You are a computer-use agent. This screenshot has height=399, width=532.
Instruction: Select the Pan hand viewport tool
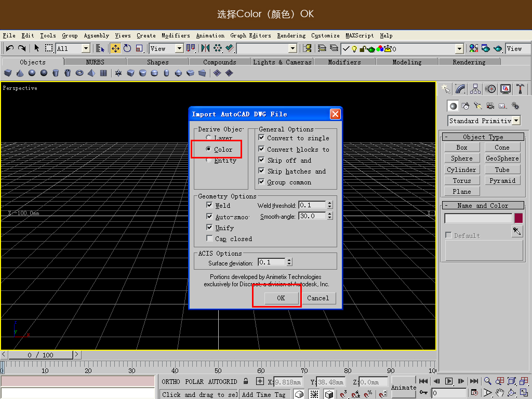coord(499,393)
